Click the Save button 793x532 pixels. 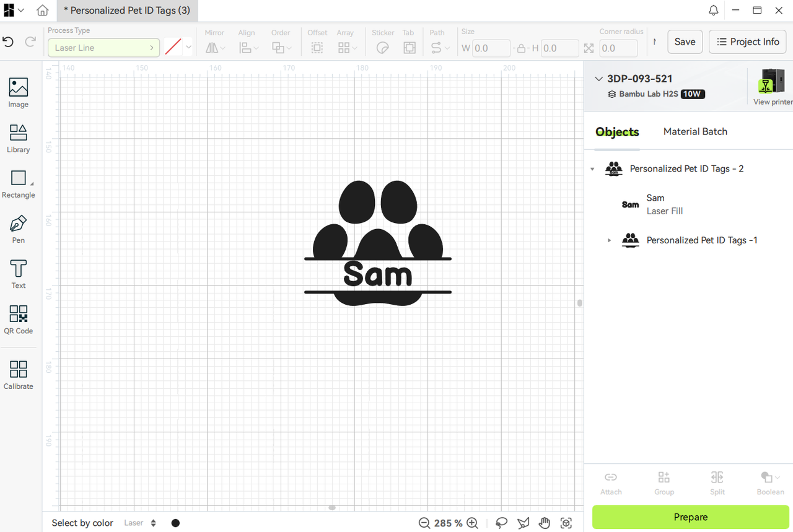pyautogui.click(x=685, y=41)
